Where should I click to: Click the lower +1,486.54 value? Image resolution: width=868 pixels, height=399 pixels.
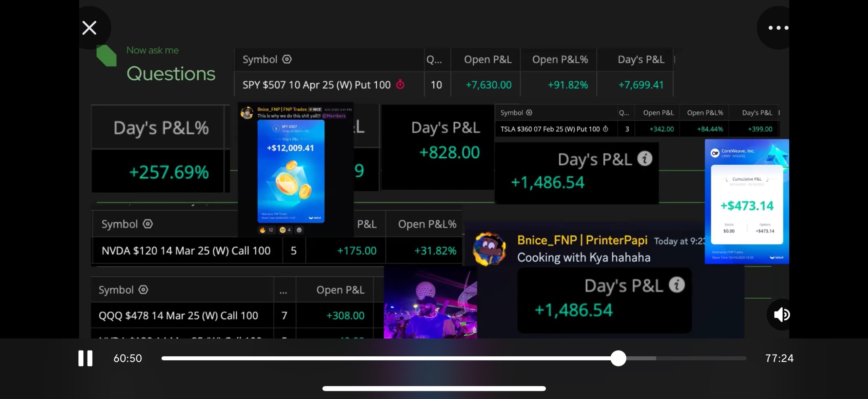(x=573, y=310)
